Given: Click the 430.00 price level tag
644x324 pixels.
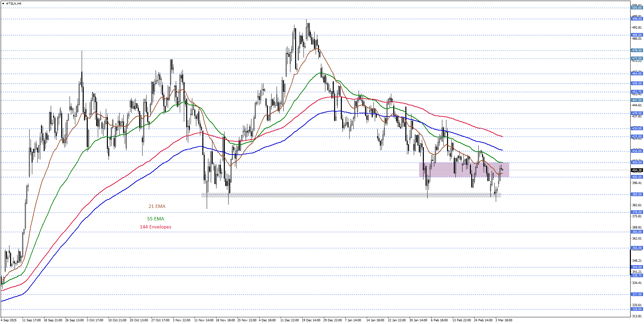Looking at the screenshot, I should (637, 129).
